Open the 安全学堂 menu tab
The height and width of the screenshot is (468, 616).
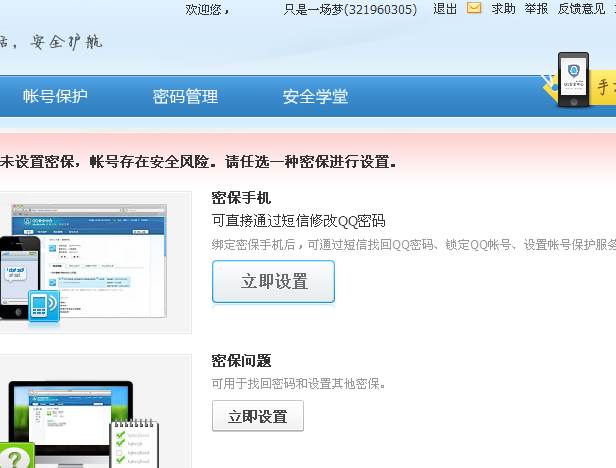tap(315, 96)
